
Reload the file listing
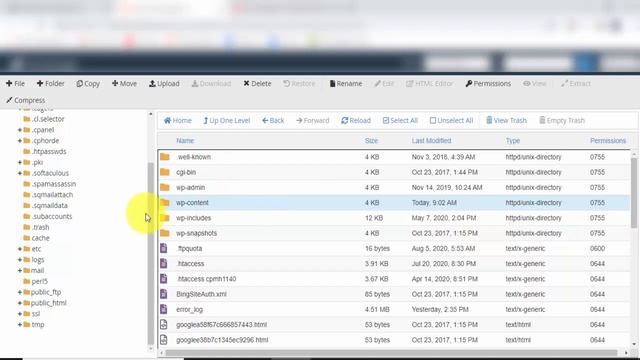(356, 120)
